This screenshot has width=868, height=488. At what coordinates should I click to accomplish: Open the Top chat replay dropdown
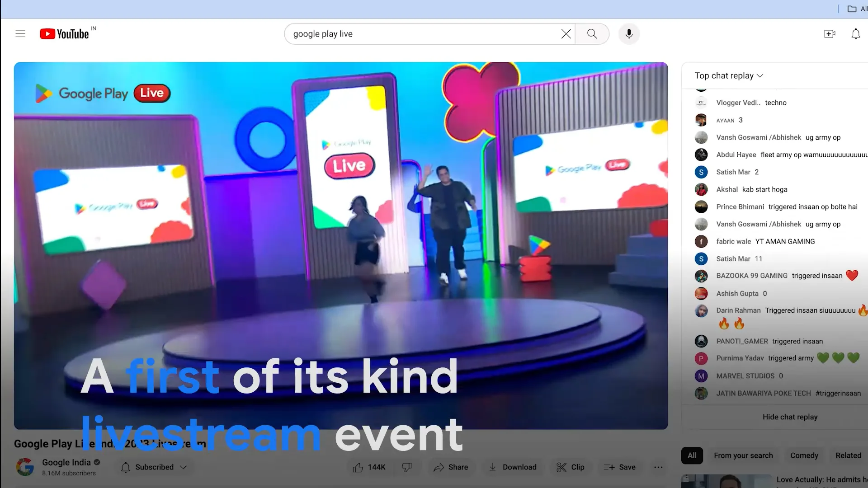[729, 75]
